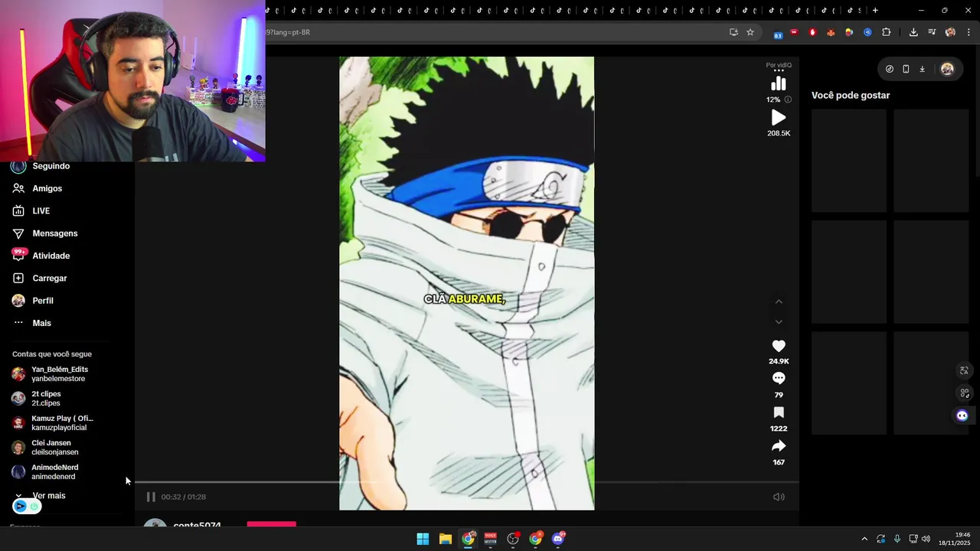The image size is (980, 551).
Task: Share the video via arrow icon
Action: click(x=779, y=446)
